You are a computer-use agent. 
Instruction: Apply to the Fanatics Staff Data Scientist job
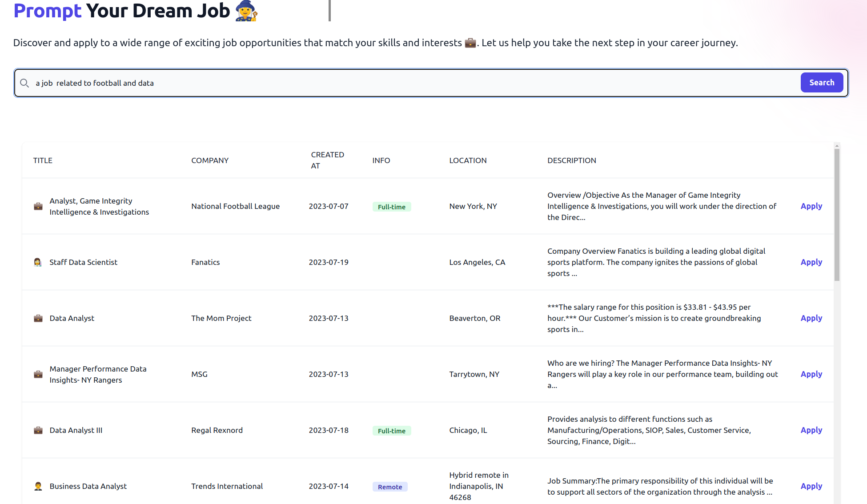click(x=811, y=262)
